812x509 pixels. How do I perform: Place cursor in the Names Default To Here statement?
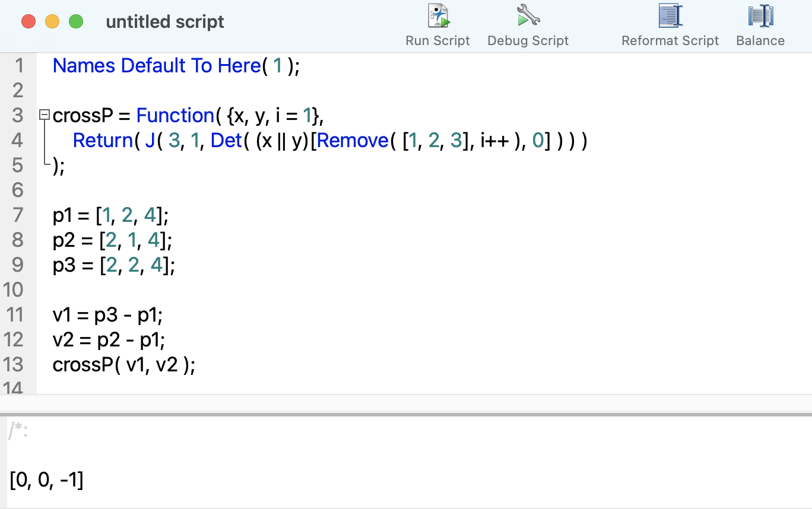click(157, 66)
